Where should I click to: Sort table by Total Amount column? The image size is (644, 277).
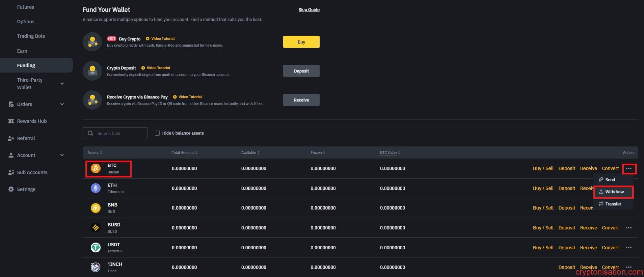[x=184, y=153]
